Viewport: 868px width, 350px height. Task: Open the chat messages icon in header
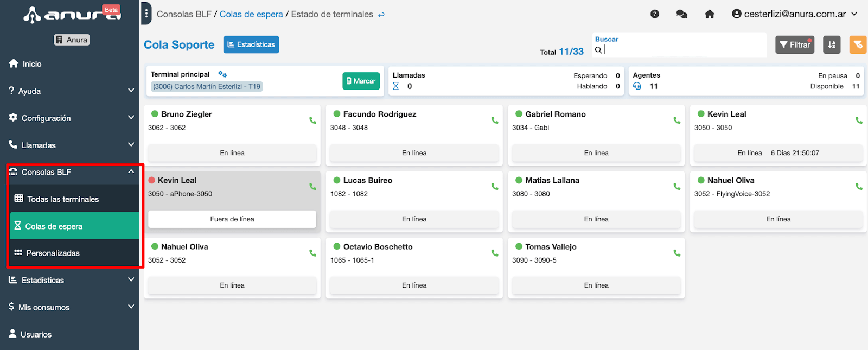click(682, 14)
